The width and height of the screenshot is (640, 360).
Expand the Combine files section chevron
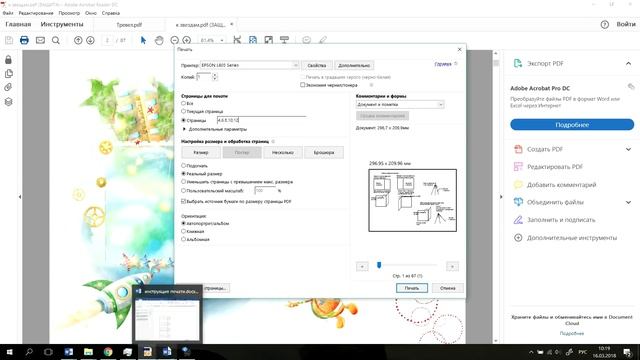point(628,202)
